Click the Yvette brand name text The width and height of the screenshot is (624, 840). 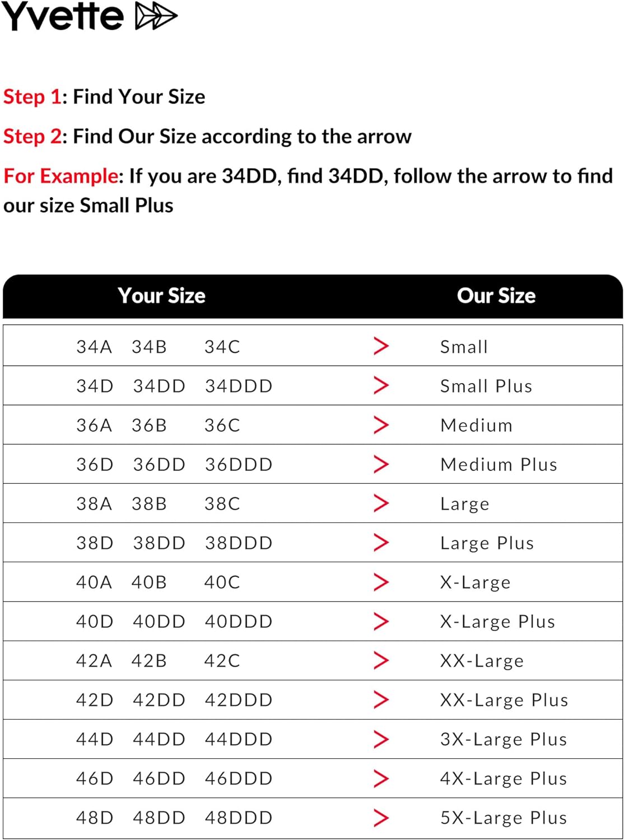pyautogui.click(x=63, y=17)
